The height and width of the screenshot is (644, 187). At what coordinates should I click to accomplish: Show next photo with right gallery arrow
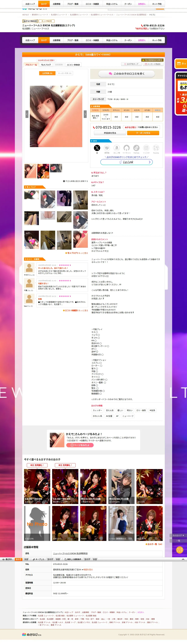tap(85, 114)
